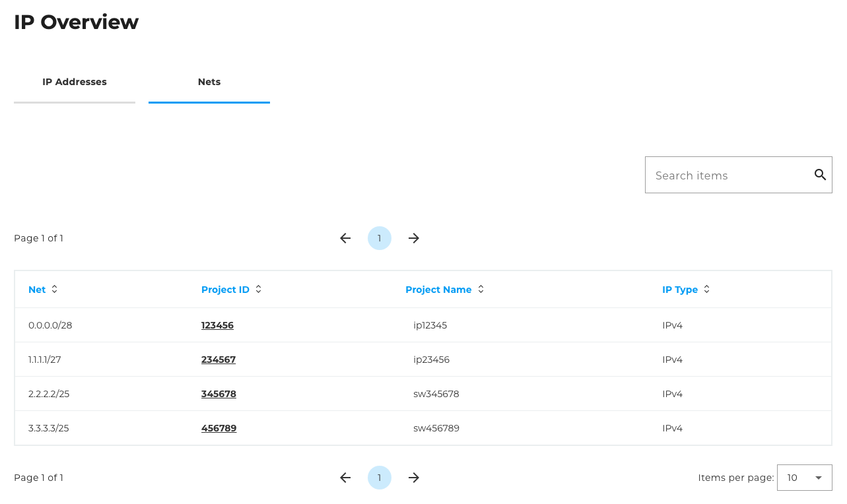Image resolution: width=847 pixels, height=504 pixels.
Task: Click the 0.0.0.0/28 net row cell
Action: 50,325
